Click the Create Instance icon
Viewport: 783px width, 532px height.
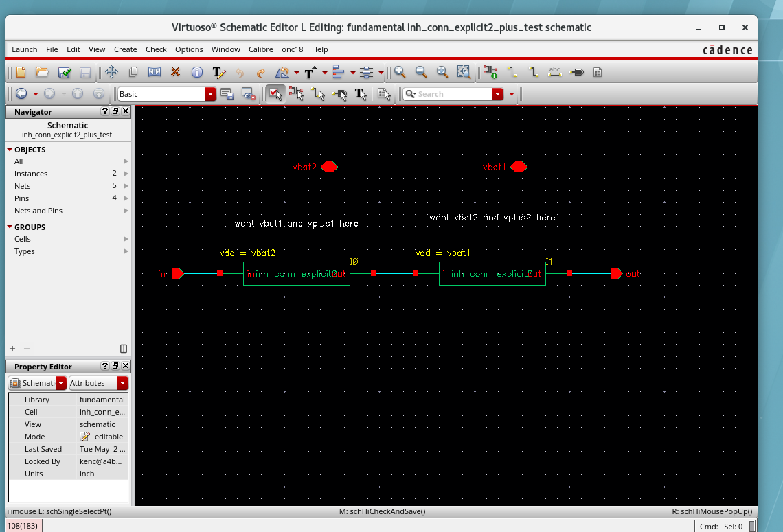click(490, 72)
